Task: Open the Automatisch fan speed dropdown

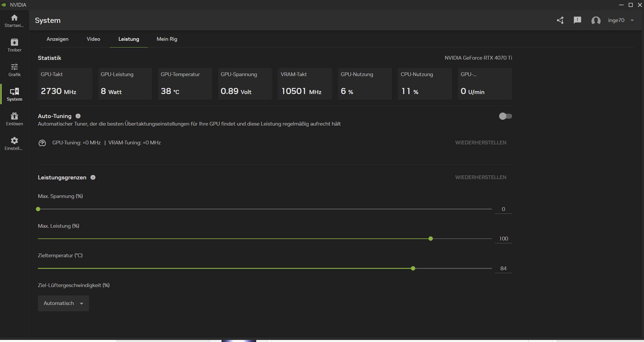Action: click(x=63, y=303)
